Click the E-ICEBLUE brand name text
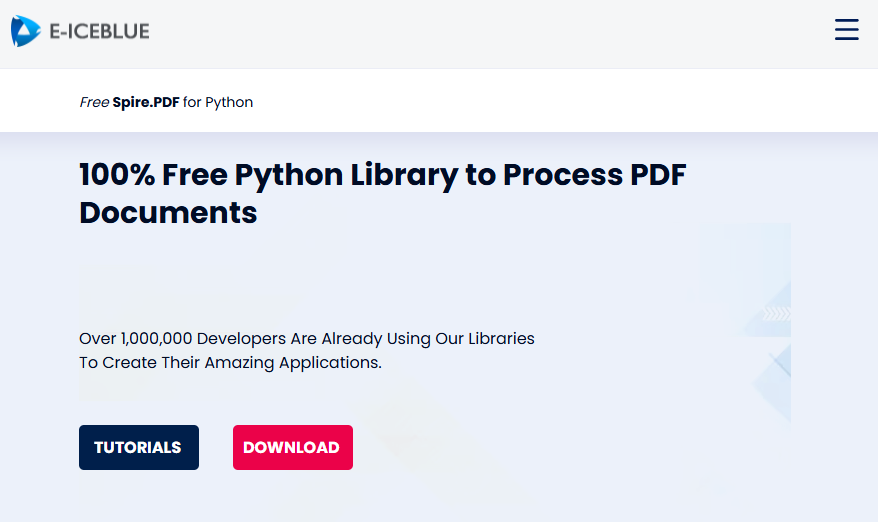The height and width of the screenshot is (522, 878). 99,31
